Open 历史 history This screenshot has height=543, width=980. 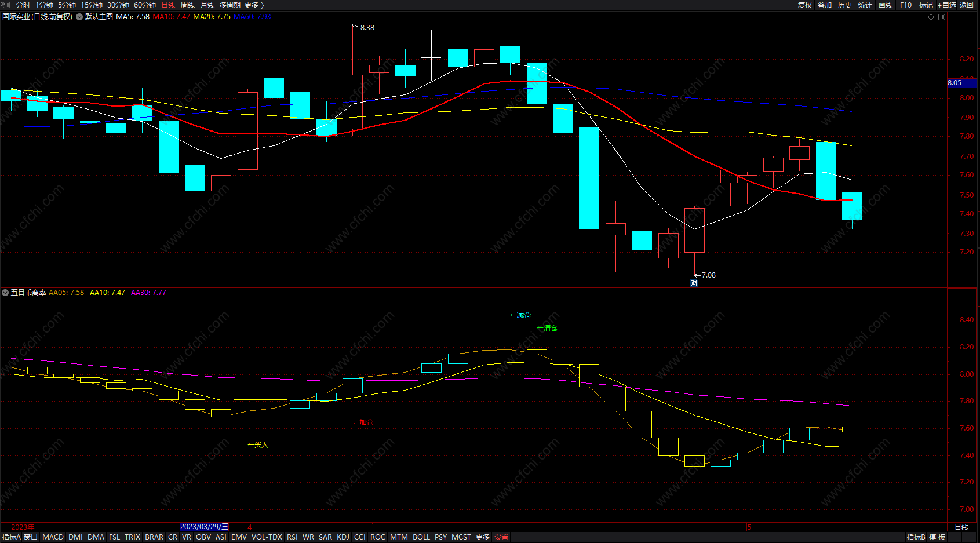coord(845,5)
